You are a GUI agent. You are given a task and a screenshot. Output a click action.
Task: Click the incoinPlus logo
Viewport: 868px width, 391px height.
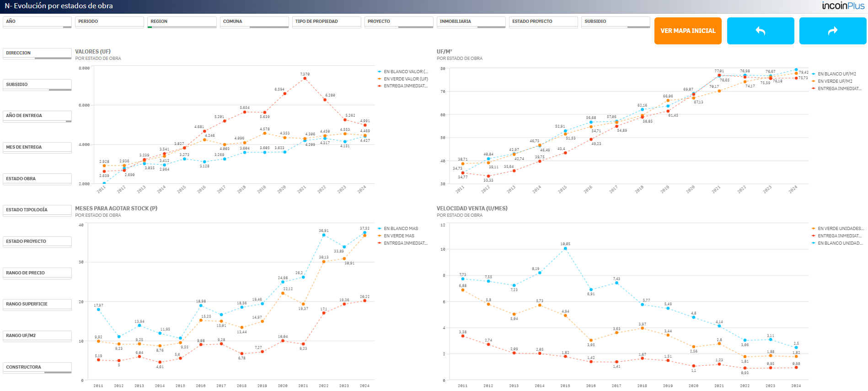point(843,5)
